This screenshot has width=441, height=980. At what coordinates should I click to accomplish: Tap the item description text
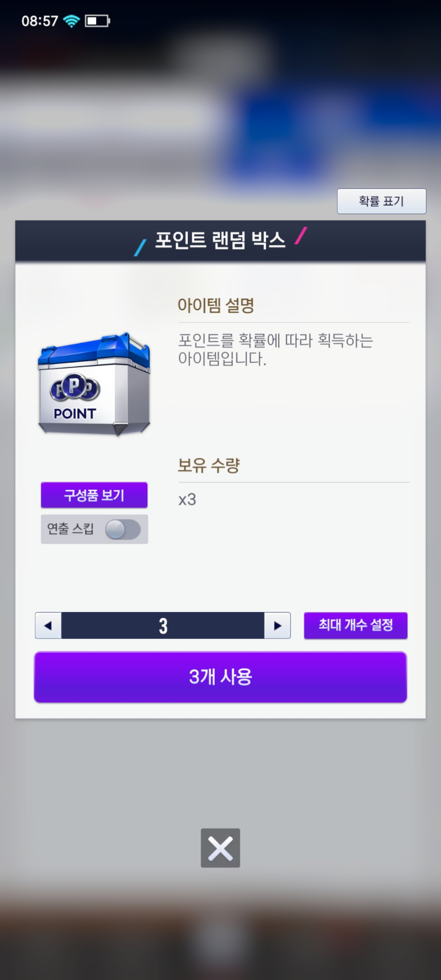coord(276,350)
